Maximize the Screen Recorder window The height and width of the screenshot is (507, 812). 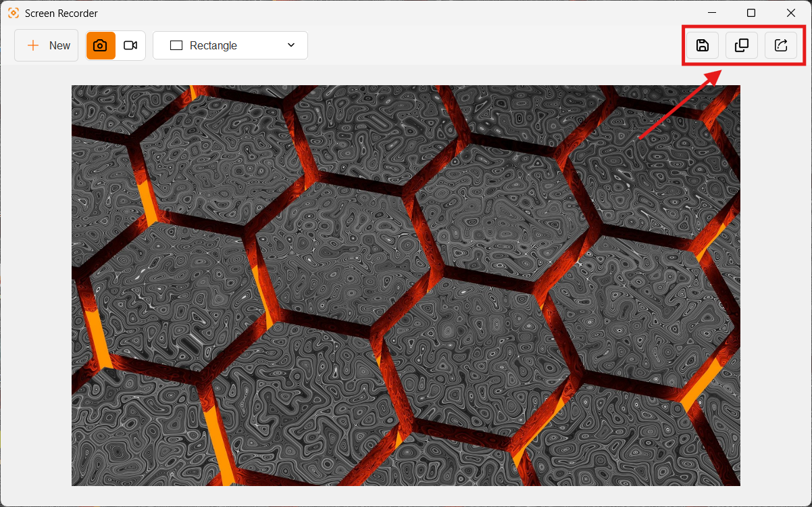pos(751,13)
